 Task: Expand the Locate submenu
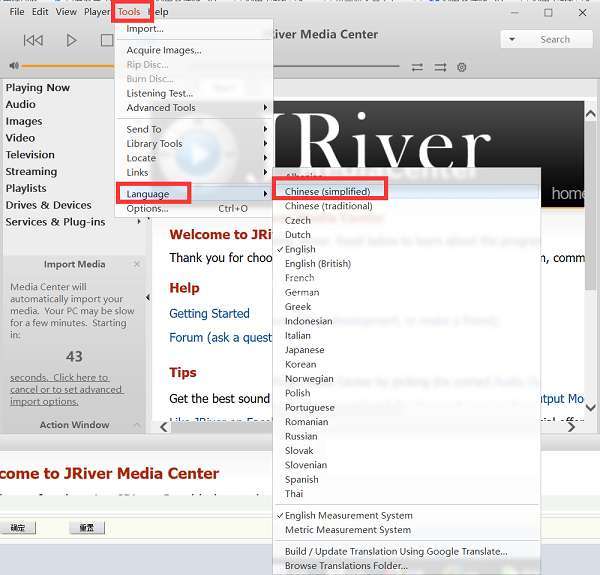pyautogui.click(x=194, y=158)
